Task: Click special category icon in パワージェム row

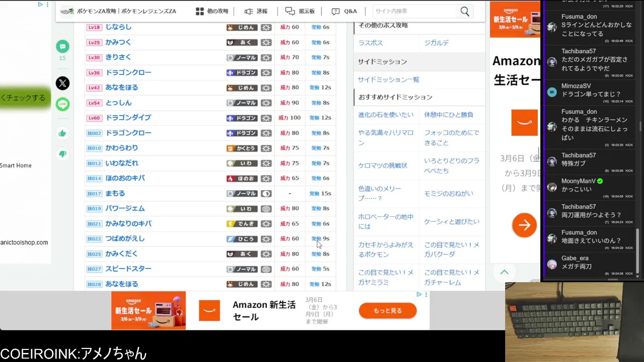Action: 266,208
